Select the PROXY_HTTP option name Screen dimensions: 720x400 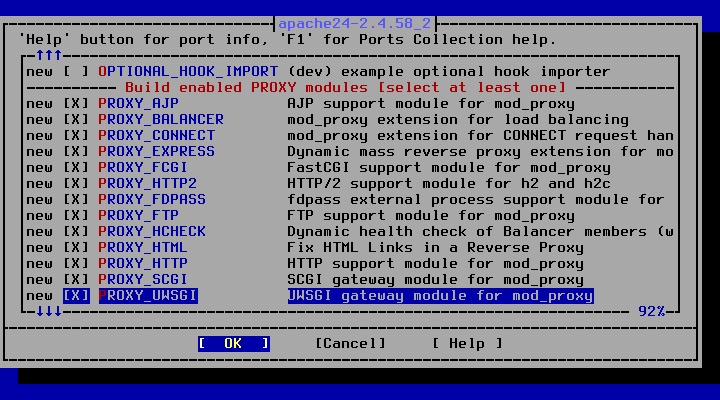(x=143, y=264)
